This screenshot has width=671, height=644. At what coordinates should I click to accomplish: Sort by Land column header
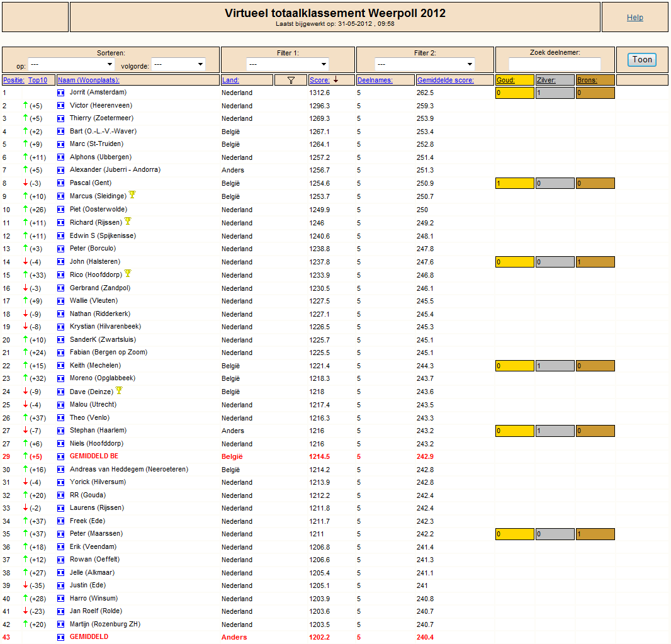coord(230,80)
